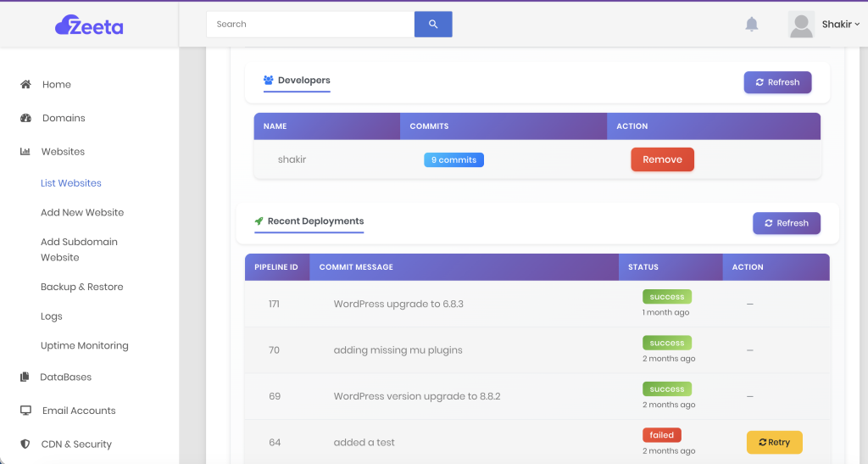The image size is (868, 464).
Task: Click the user avatar picture
Action: pyautogui.click(x=801, y=25)
